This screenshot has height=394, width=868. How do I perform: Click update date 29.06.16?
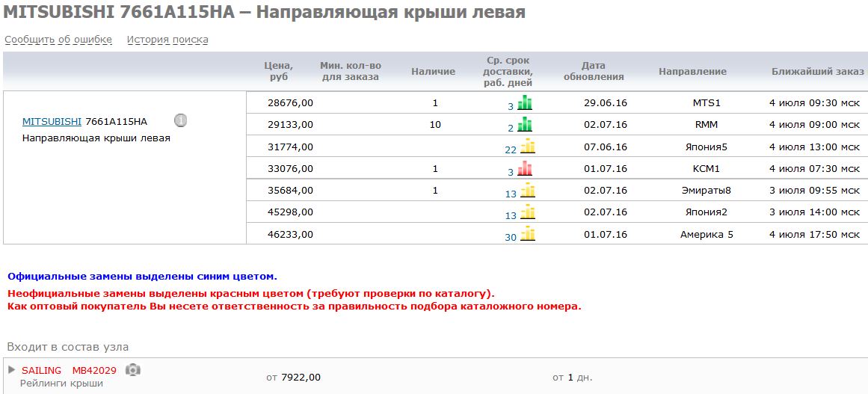(606, 103)
